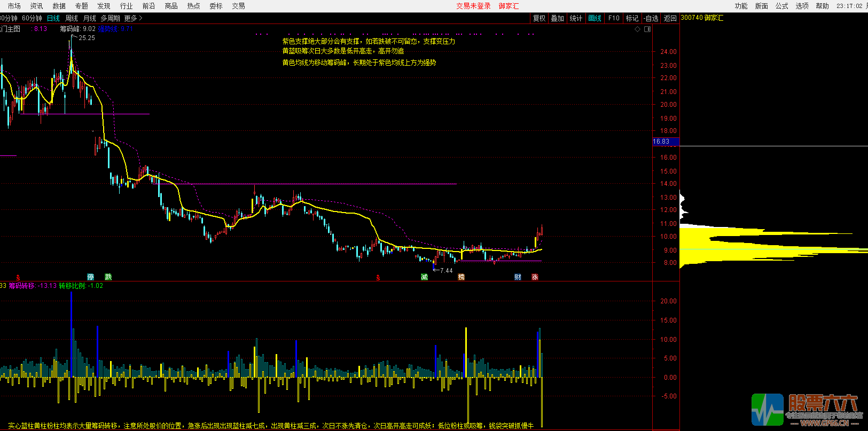
Task: Click the 16.83 price label on axis
Action: tap(661, 142)
